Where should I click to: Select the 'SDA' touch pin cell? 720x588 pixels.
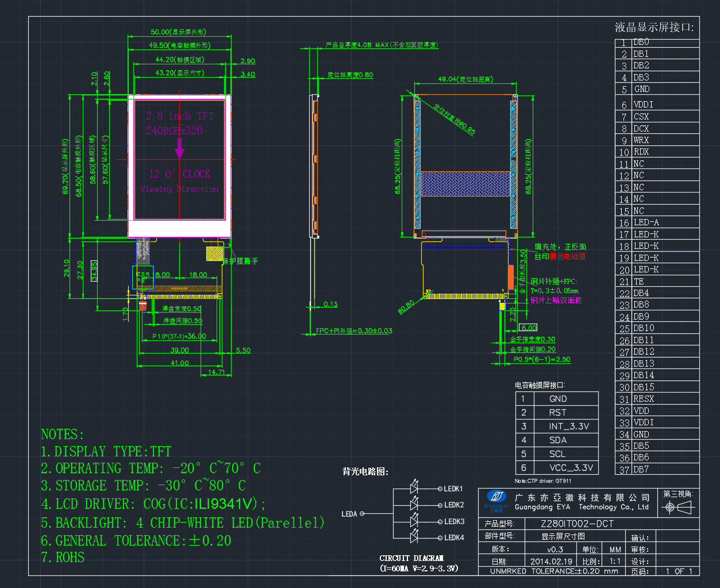[x=565, y=440]
